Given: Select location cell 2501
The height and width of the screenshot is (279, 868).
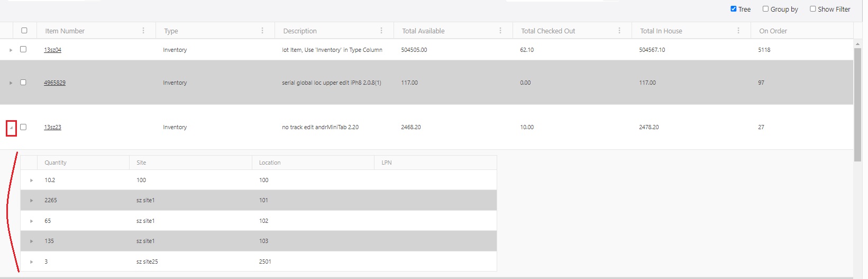Looking at the screenshot, I should click(265, 262).
